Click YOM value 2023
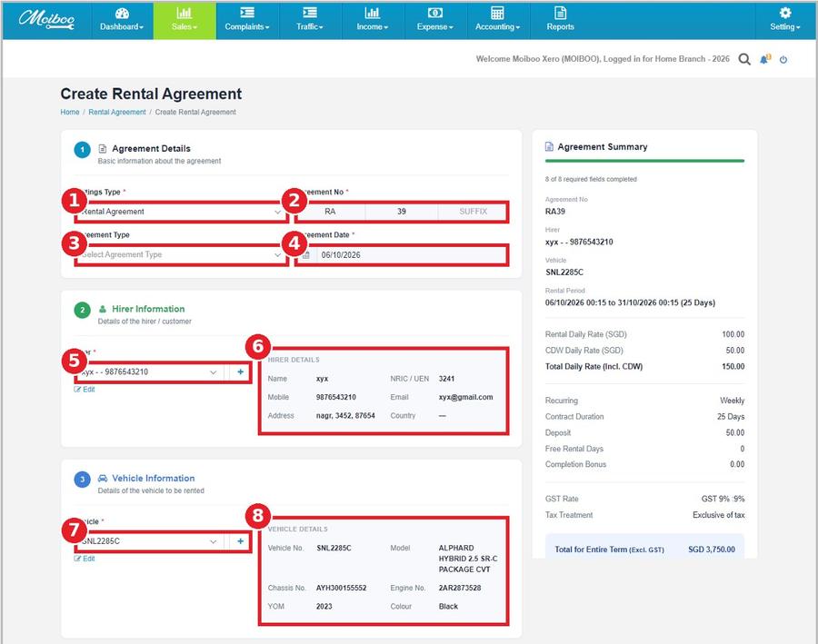This screenshot has height=644, width=818. point(324,607)
